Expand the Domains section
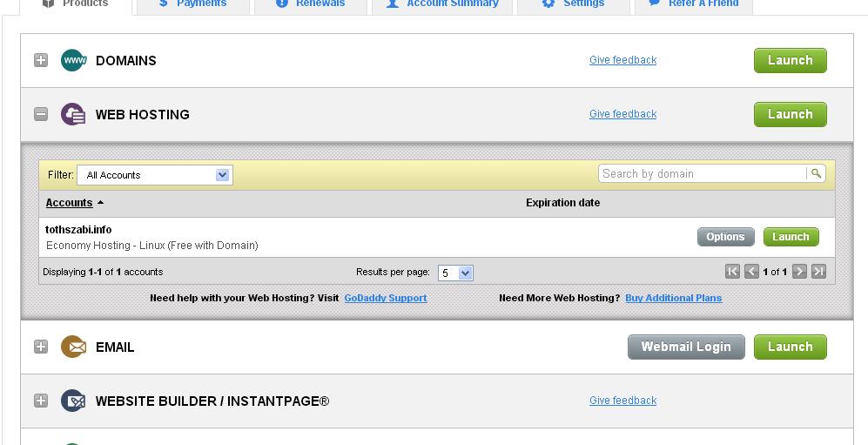The image size is (868, 445). (41, 60)
